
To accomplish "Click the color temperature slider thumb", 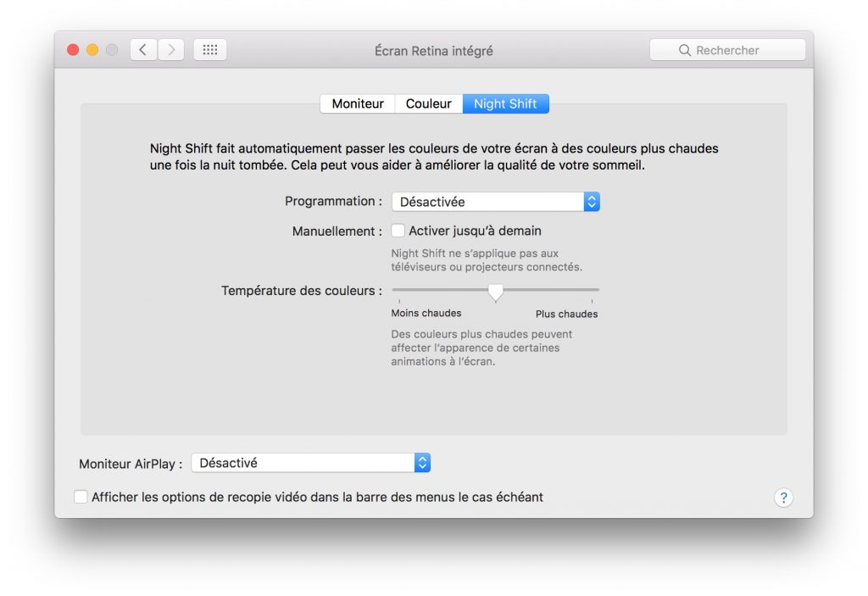I will coord(496,292).
